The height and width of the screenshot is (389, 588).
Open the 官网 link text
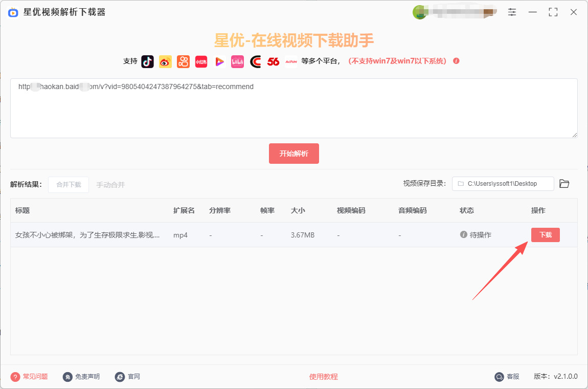pos(134,377)
